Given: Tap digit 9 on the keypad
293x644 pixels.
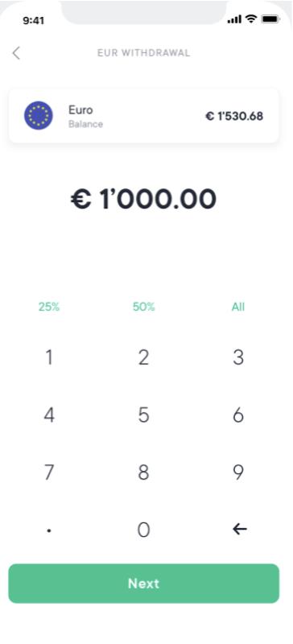Looking at the screenshot, I should [238, 473].
